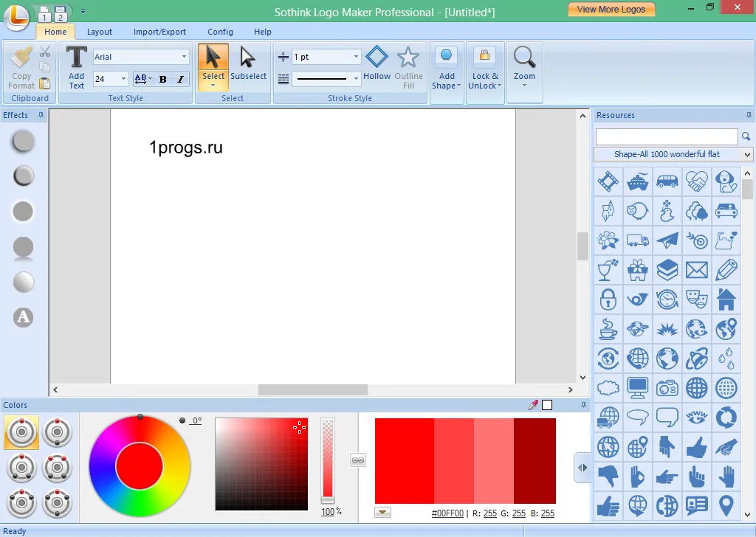Insert the envelope mail shape
This screenshot has height=537, width=756.
(x=697, y=270)
